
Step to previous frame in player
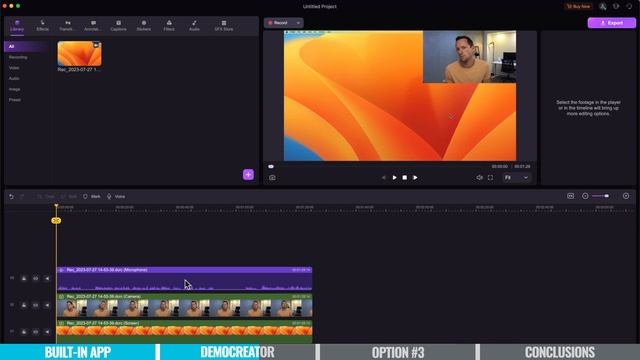click(383, 178)
